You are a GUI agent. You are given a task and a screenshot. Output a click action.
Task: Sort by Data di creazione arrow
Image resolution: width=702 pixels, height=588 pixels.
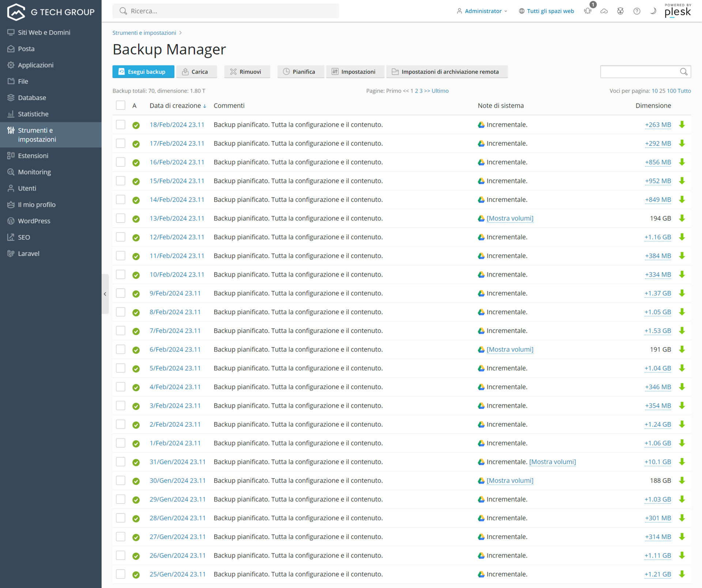click(204, 106)
